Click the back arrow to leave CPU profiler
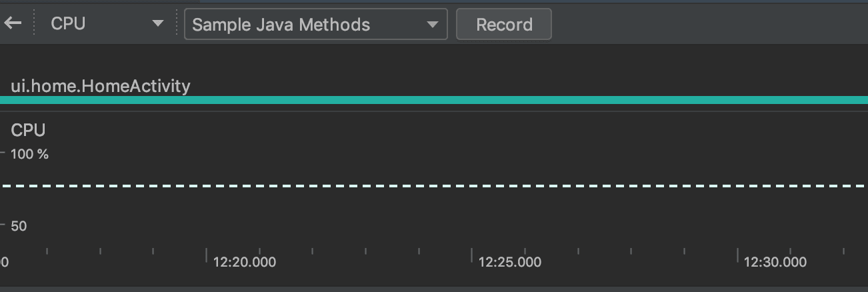Image resolution: width=868 pixels, height=292 pixels. 13,24
